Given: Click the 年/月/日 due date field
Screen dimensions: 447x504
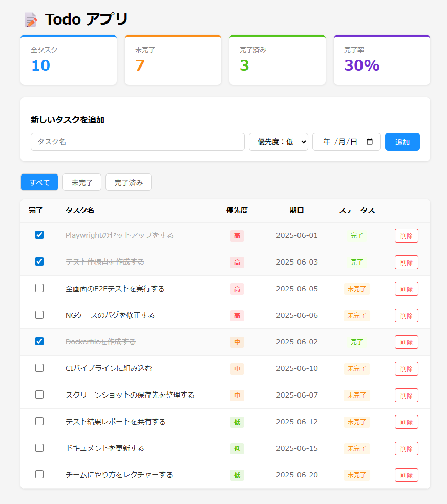Looking at the screenshot, I should pyautogui.click(x=340, y=142).
